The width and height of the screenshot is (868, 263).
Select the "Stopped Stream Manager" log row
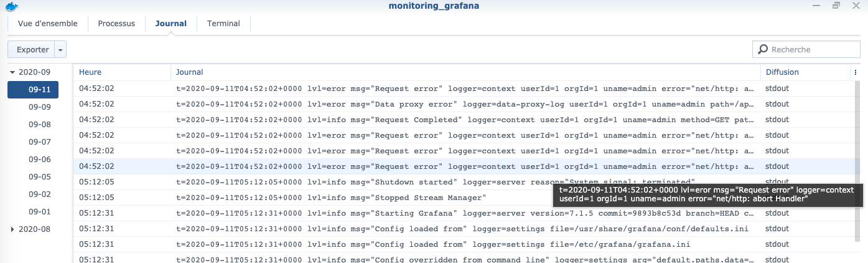click(x=464, y=198)
